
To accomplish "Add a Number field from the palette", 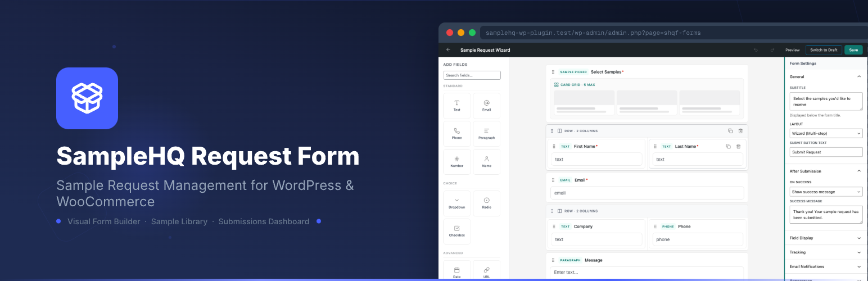I will (456, 162).
